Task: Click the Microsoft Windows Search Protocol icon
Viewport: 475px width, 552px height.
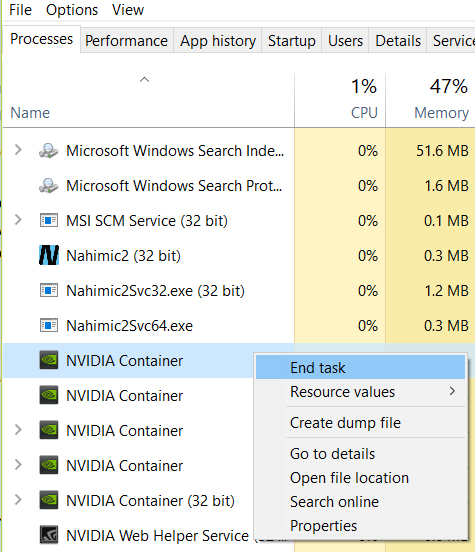Action: (x=49, y=186)
